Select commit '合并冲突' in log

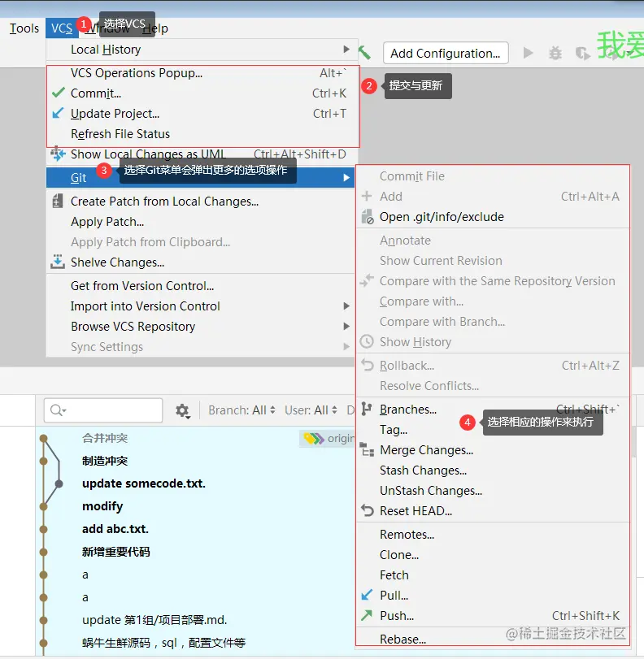click(105, 438)
